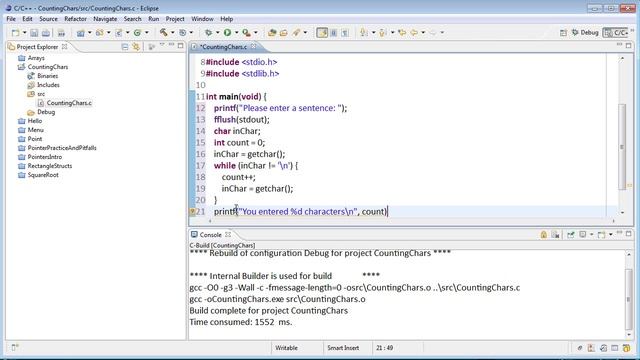This screenshot has width=640, height=360.
Task: Close the CountingChars.c editor tab
Action: click(x=253, y=47)
